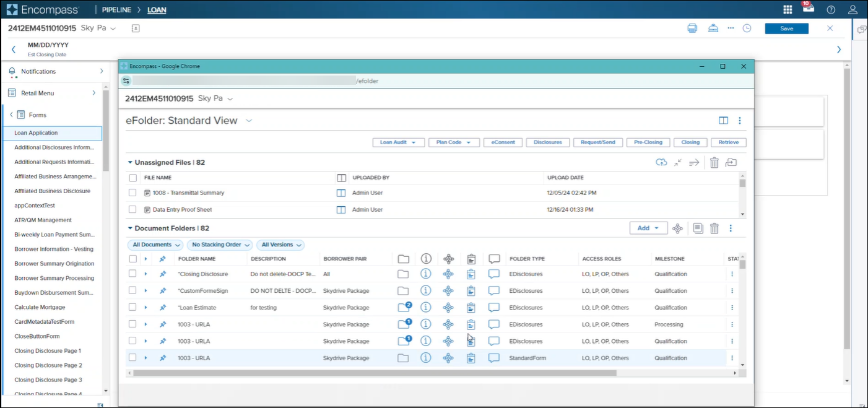
Task: Select the *Closing Disclosure row checkbox
Action: pos(132,274)
